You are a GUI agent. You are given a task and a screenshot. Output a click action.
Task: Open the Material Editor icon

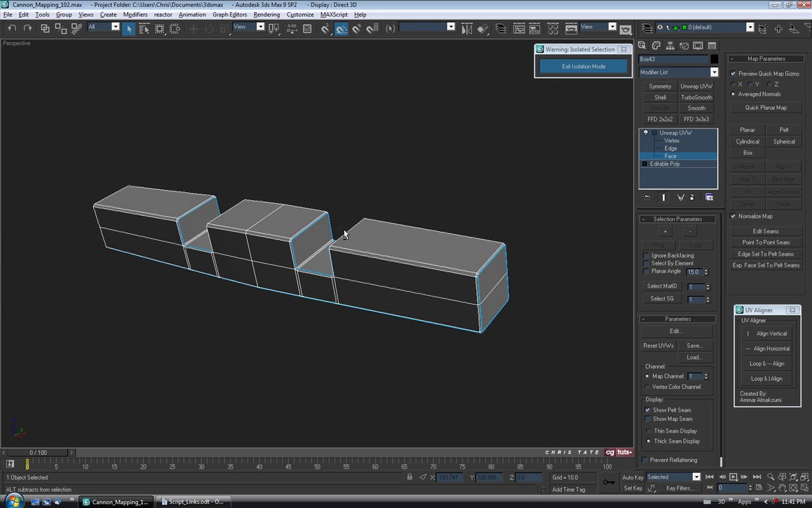(x=553, y=28)
